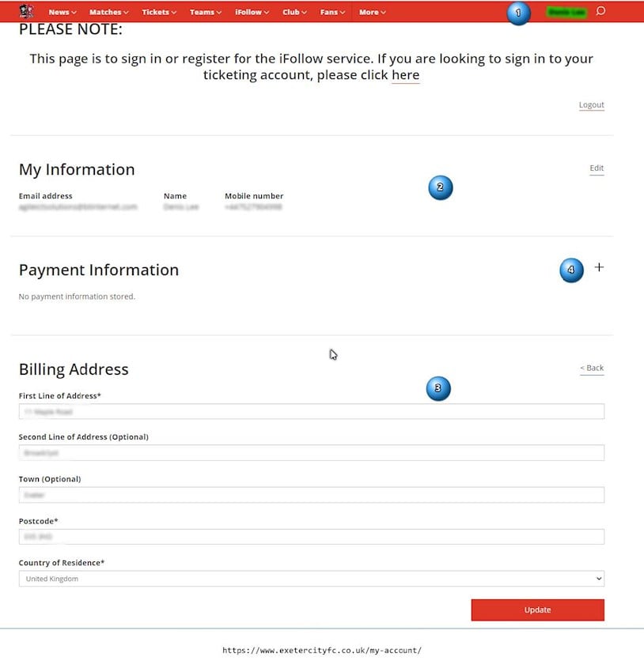644x672 pixels.
Task: Click the 'Email address' label
Action: [x=45, y=196]
